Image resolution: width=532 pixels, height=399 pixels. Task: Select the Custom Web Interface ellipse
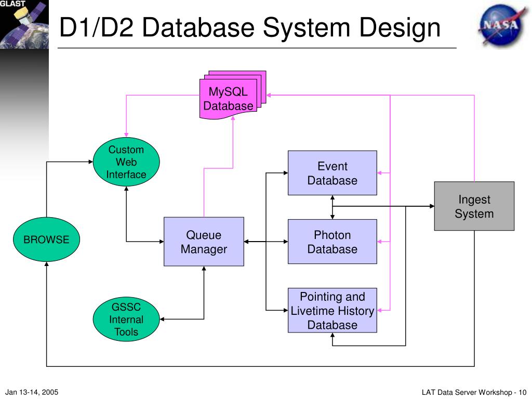pyautogui.click(x=126, y=162)
